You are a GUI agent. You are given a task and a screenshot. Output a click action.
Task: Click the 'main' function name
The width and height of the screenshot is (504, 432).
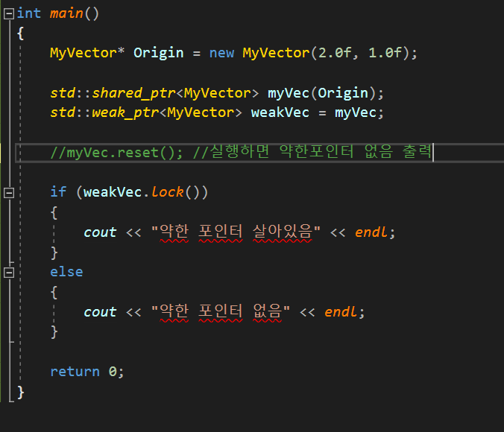66,13
